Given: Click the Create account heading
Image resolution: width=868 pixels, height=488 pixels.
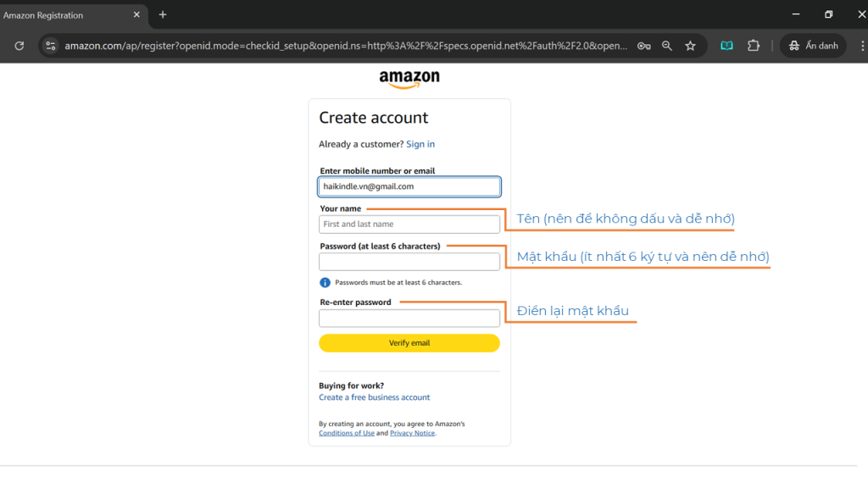Looking at the screenshot, I should [374, 118].
